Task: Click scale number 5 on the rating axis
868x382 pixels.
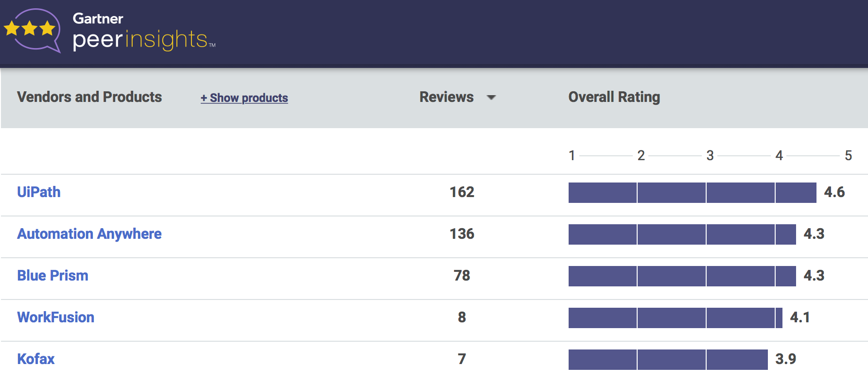Action: coord(848,155)
